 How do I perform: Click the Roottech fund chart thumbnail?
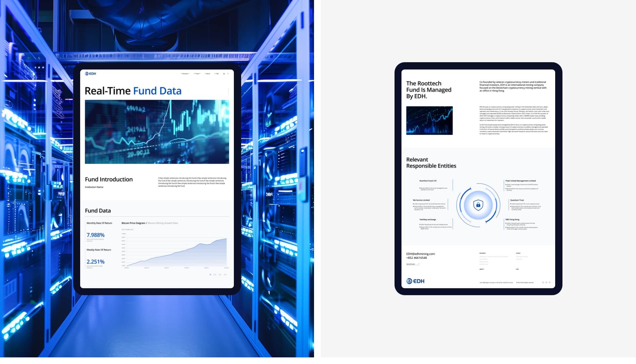429,120
